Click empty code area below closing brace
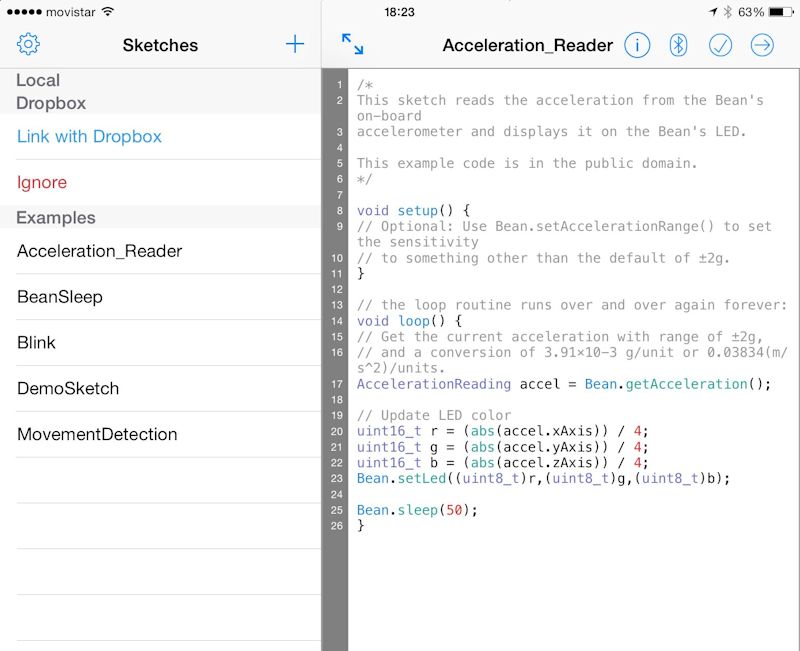 pyautogui.click(x=571, y=592)
